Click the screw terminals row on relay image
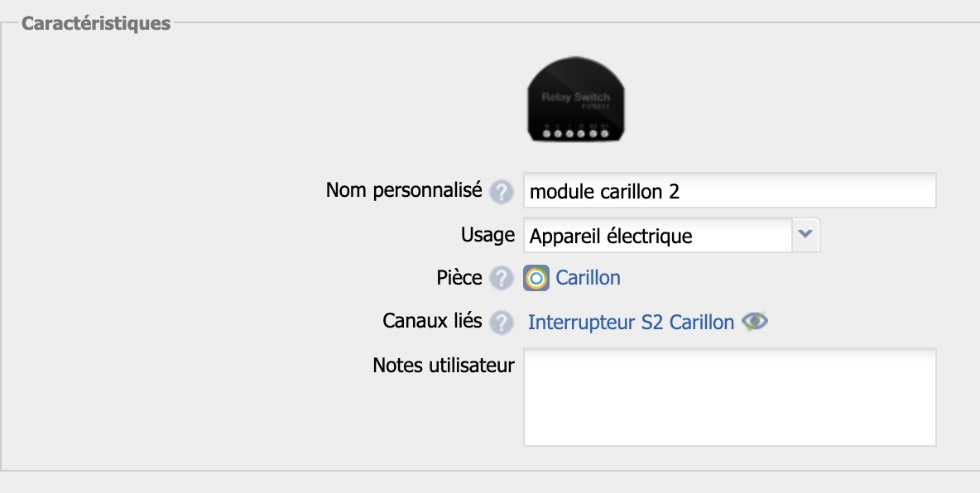The image size is (980, 493). tap(576, 132)
